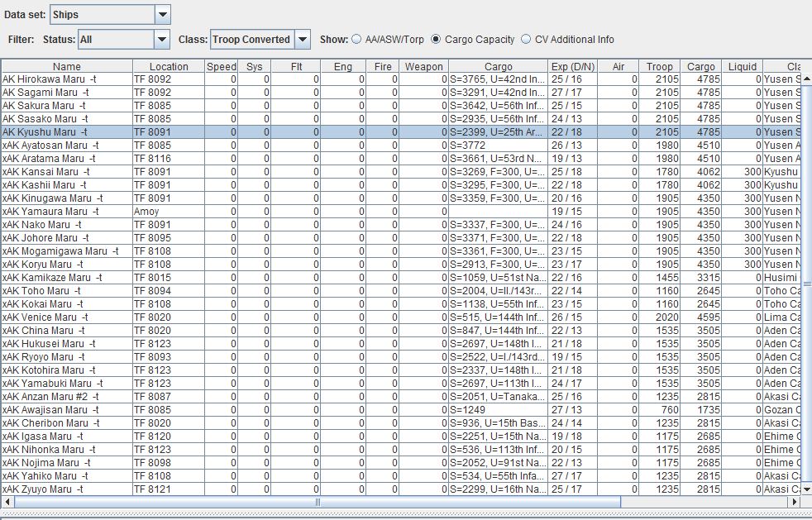Open the Status filter dropdown showing All

[x=124, y=40]
